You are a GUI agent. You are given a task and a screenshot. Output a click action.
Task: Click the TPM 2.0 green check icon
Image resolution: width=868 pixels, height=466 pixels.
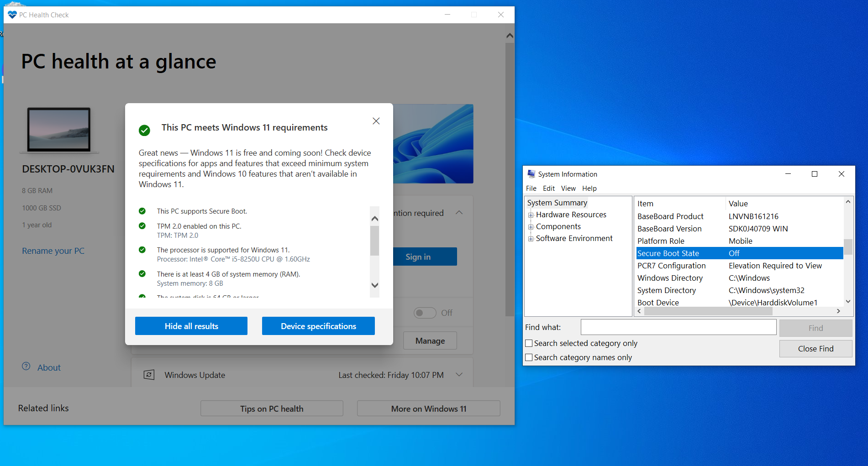[142, 226]
